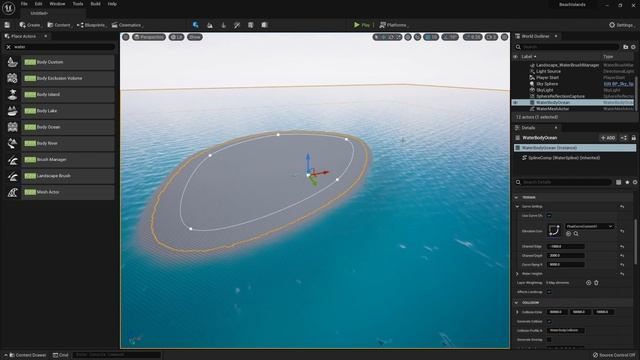The width and height of the screenshot is (640, 360).
Task: Open the Collision Profile dropdown
Action: tap(565, 330)
